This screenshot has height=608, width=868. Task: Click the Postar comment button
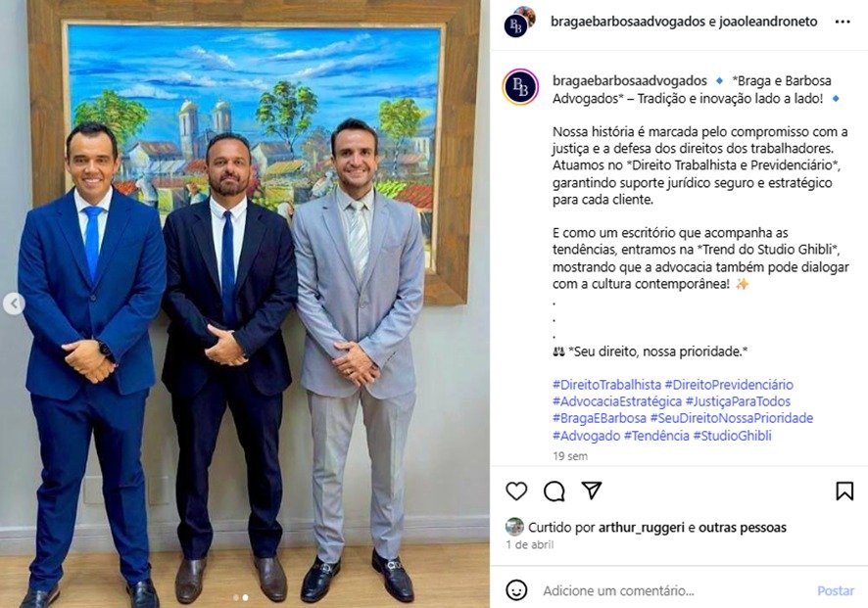click(x=836, y=590)
